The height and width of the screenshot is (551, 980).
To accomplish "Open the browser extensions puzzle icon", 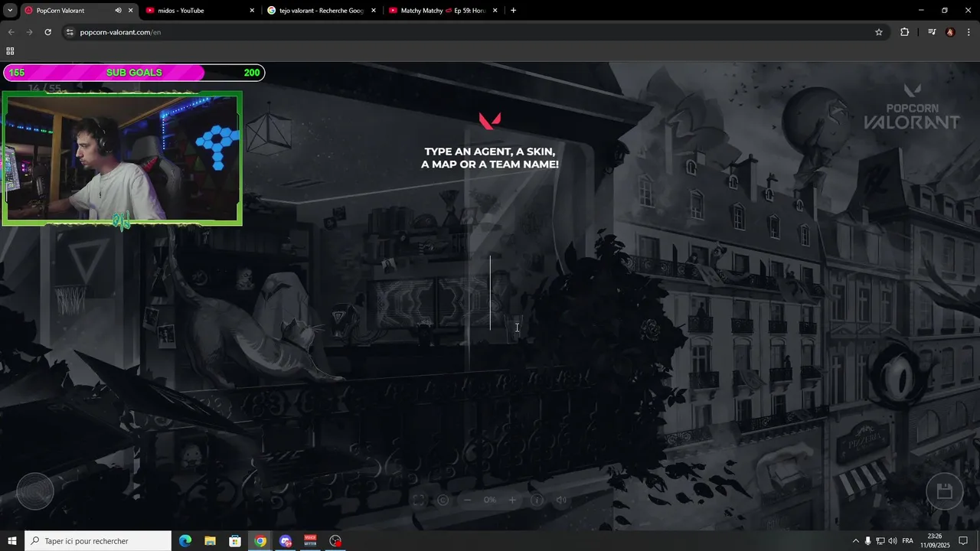I will coord(905,32).
